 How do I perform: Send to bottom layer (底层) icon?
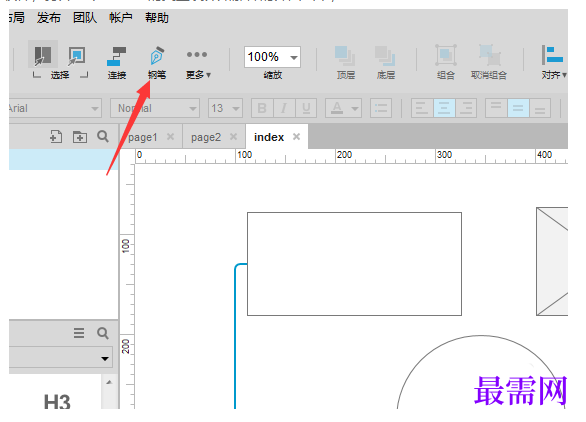coord(385,56)
